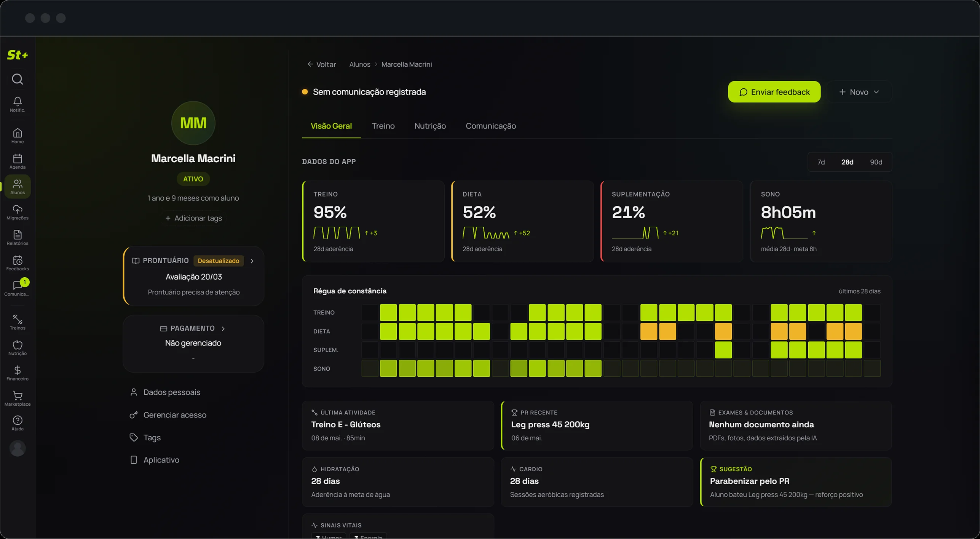The height and width of the screenshot is (539, 980).
Task: Open Marketplace cart icon
Action: (18, 398)
